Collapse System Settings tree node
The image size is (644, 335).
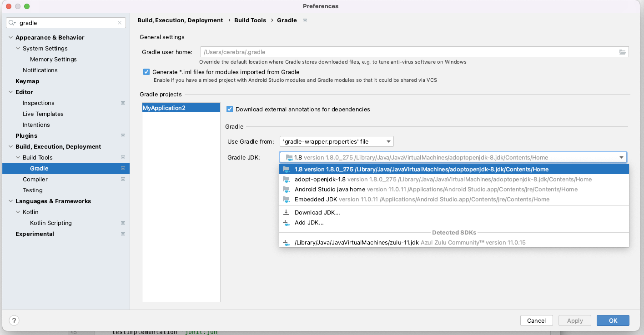18,49
